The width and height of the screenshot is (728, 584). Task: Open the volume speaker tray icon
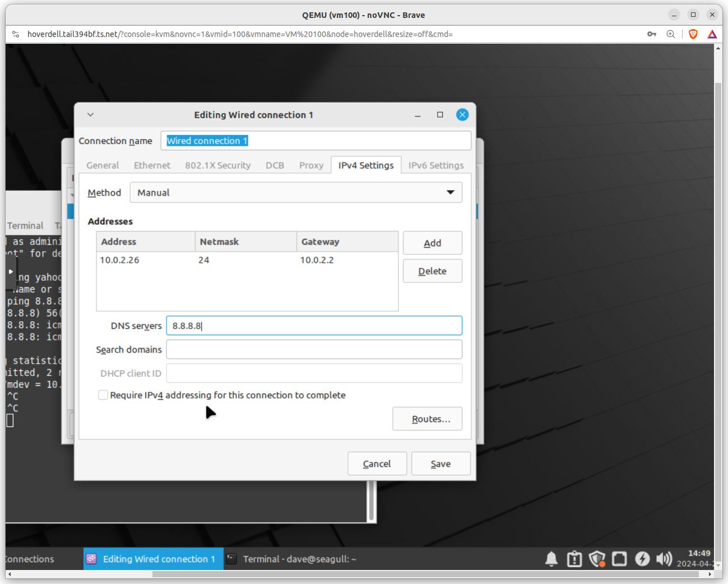tap(664, 559)
